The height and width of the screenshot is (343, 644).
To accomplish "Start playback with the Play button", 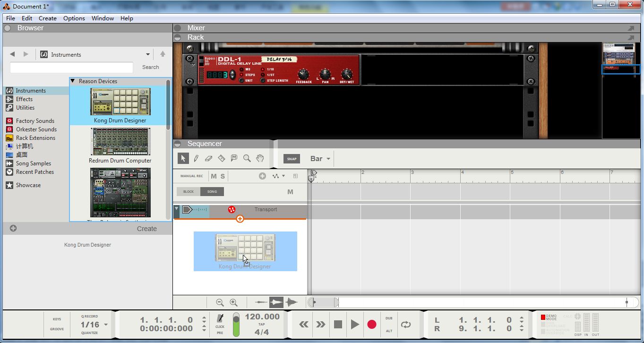I will point(355,324).
